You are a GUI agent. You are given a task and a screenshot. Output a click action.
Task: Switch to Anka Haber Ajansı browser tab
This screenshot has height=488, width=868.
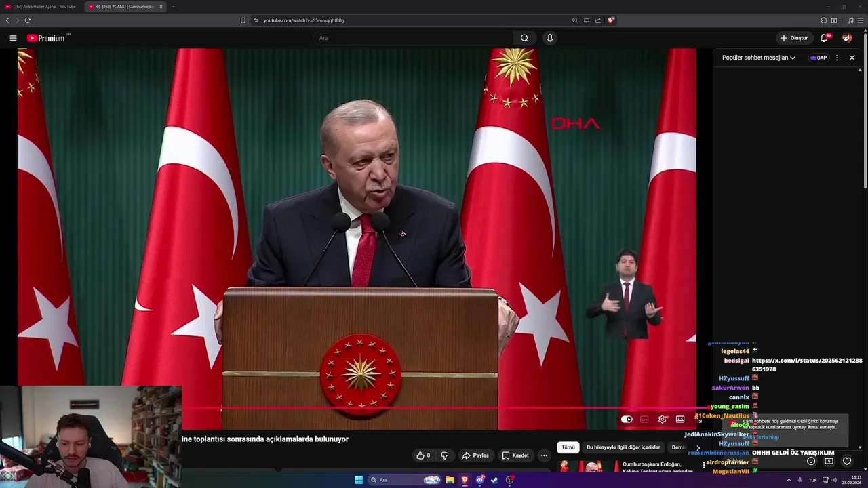point(41,7)
